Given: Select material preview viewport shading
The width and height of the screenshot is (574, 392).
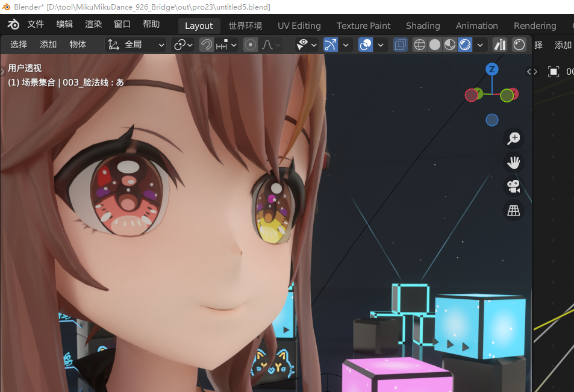Looking at the screenshot, I should [449, 45].
